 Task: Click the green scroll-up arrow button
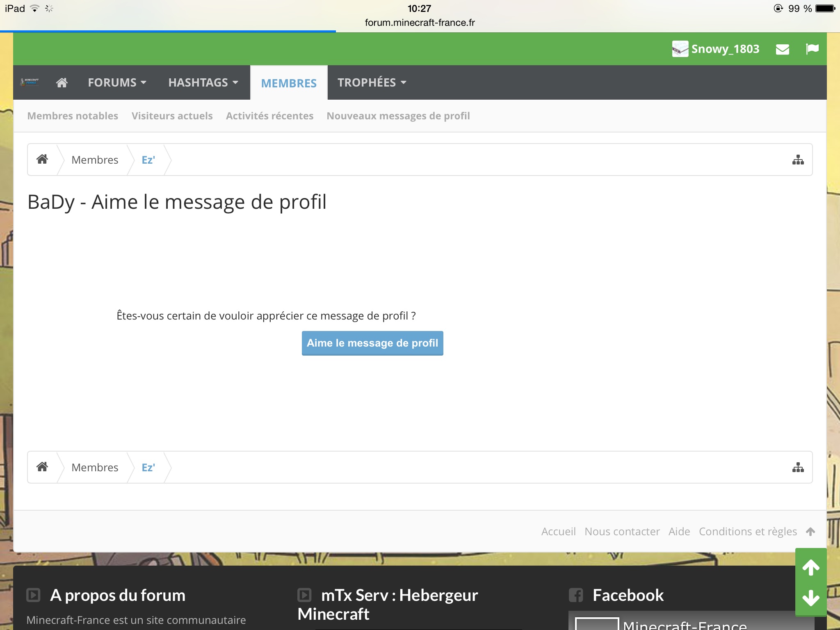[x=810, y=568]
